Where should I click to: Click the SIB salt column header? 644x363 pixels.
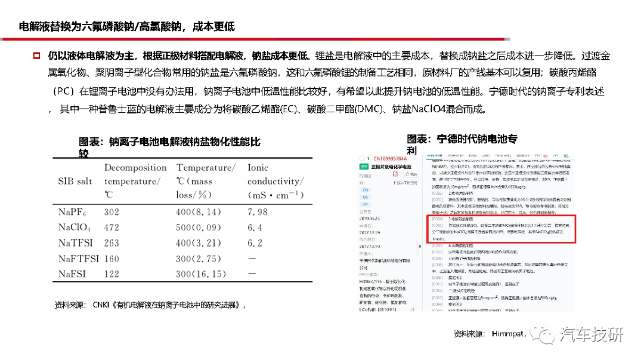75,181
